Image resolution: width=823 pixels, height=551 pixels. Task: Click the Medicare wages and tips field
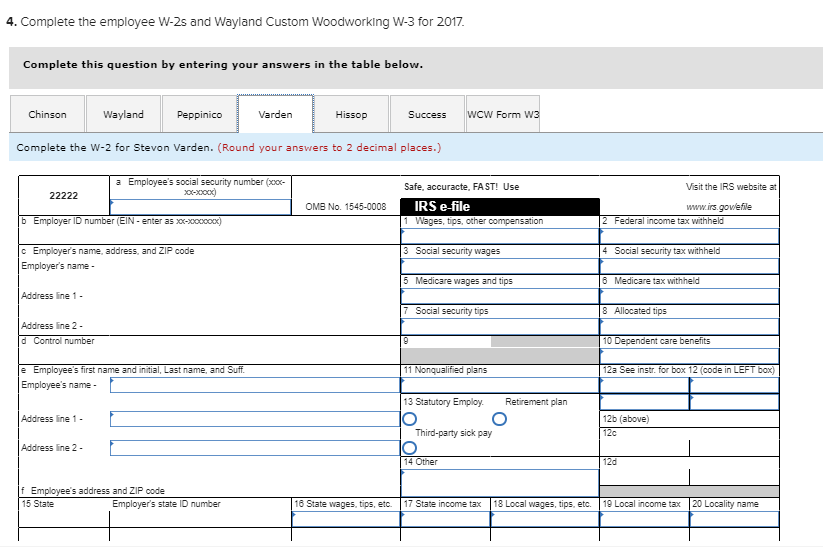click(x=500, y=296)
